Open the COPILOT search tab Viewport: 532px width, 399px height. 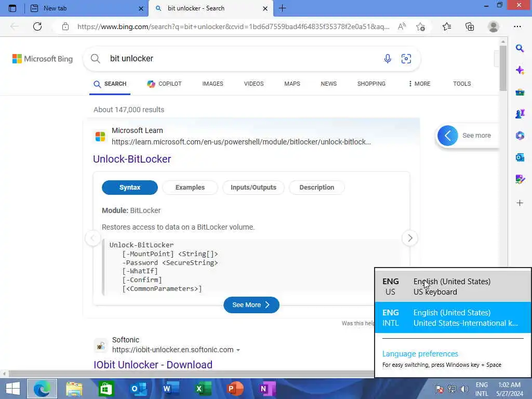click(x=164, y=84)
